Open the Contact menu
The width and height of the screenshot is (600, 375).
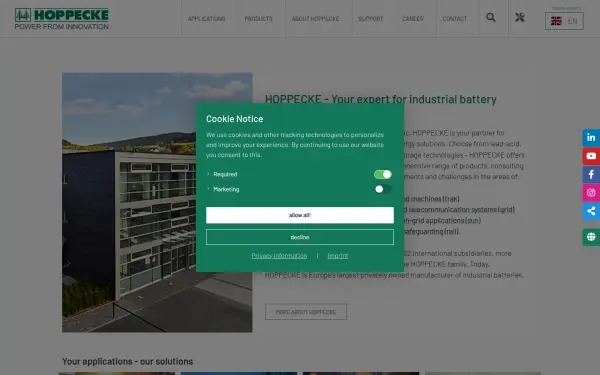click(x=455, y=18)
